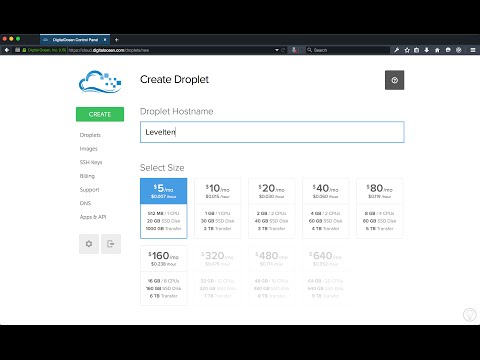Select the $480/mo droplet size
Image resolution: width=480 pixels, height=360 pixels.
click(x=271, y=276)
